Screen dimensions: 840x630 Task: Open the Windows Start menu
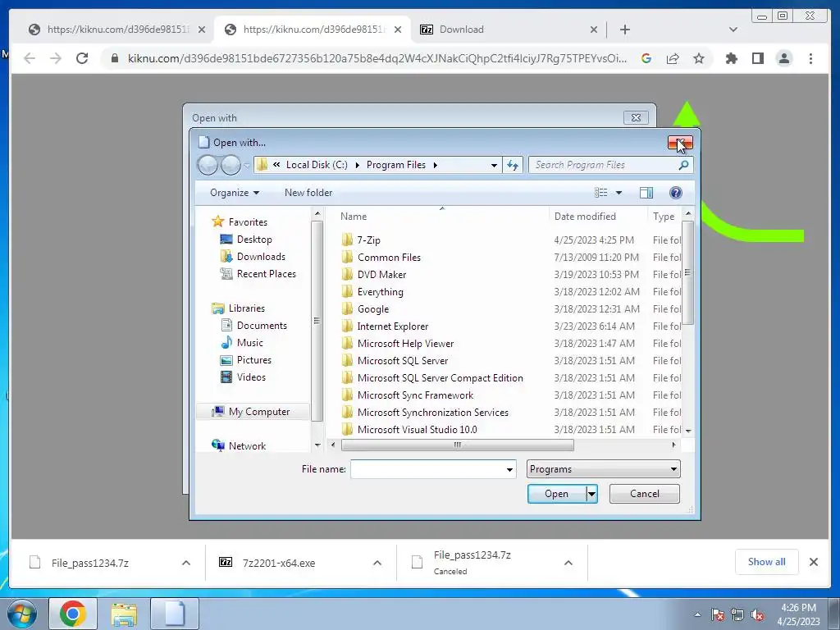click(21, 614)
